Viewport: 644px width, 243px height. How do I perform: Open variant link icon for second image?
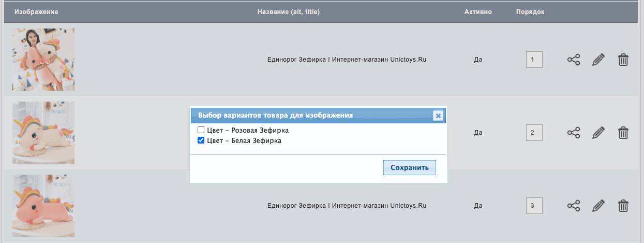(x=573, y=133)
